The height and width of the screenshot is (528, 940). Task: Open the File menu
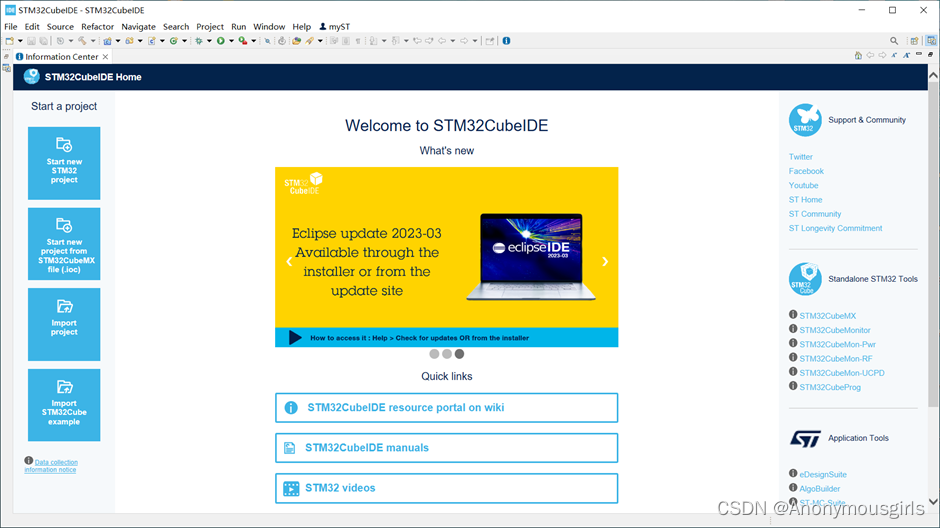11,26
